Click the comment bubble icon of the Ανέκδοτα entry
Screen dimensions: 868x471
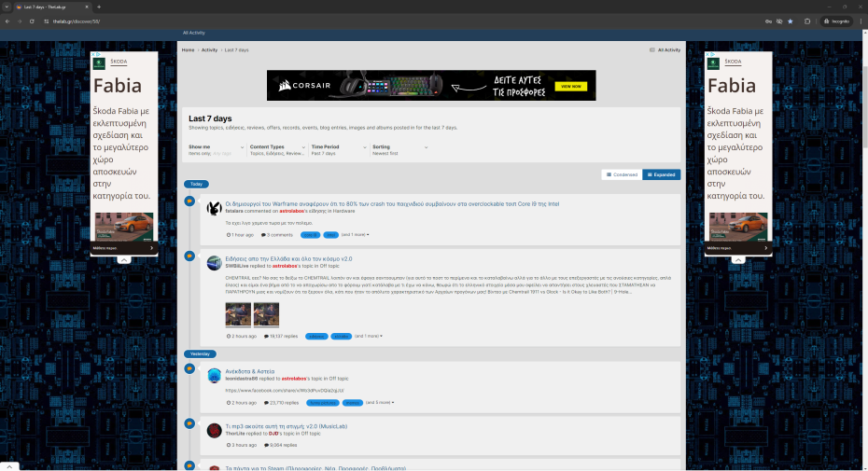[189, 368]
